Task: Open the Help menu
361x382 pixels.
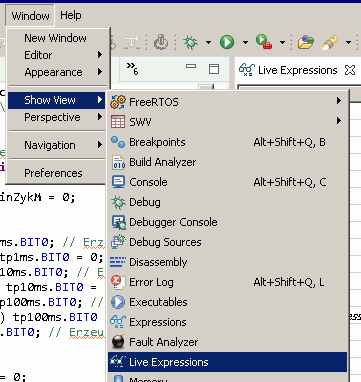Action: tap(71, 15)
